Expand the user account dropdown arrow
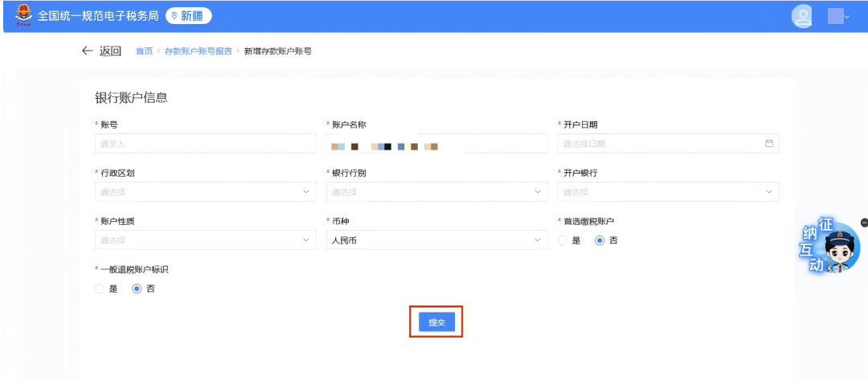 coord(846,17)
